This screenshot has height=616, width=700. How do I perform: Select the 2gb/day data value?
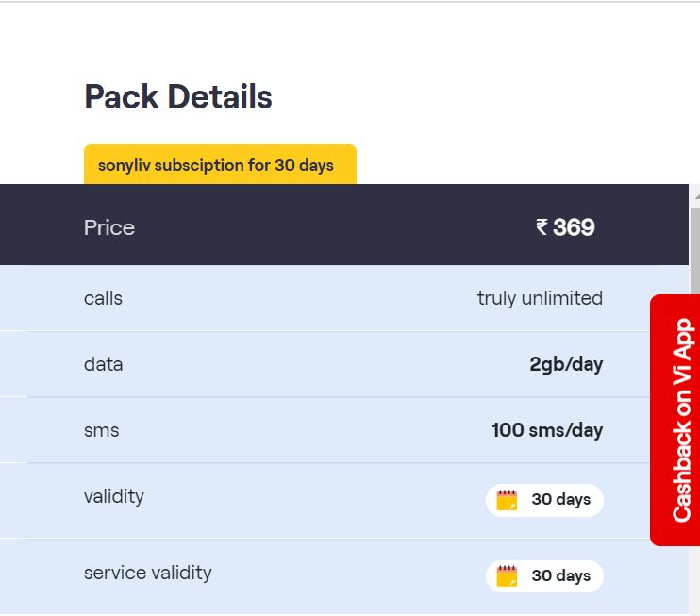[x=566, y=364]
